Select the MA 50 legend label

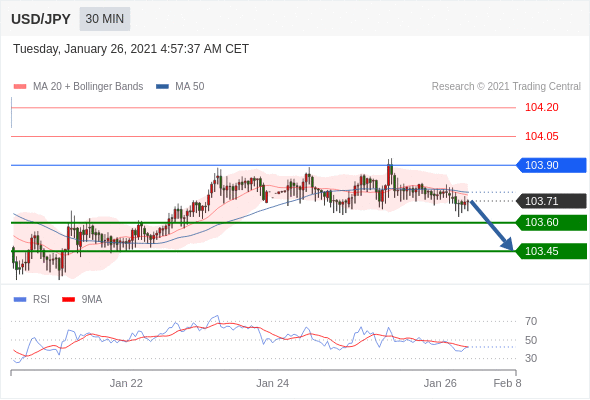coord(190,87)
